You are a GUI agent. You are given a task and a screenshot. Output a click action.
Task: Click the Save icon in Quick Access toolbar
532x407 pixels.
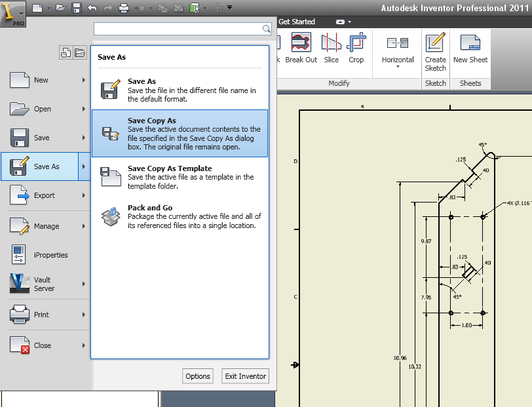pos(76,7)
